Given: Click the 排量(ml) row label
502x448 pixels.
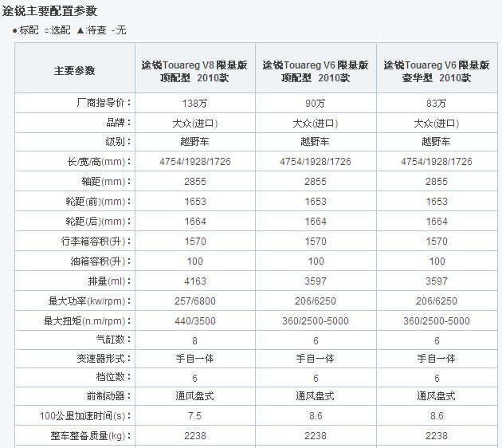Looking at the screenshot, I should (x=109, y=281).
